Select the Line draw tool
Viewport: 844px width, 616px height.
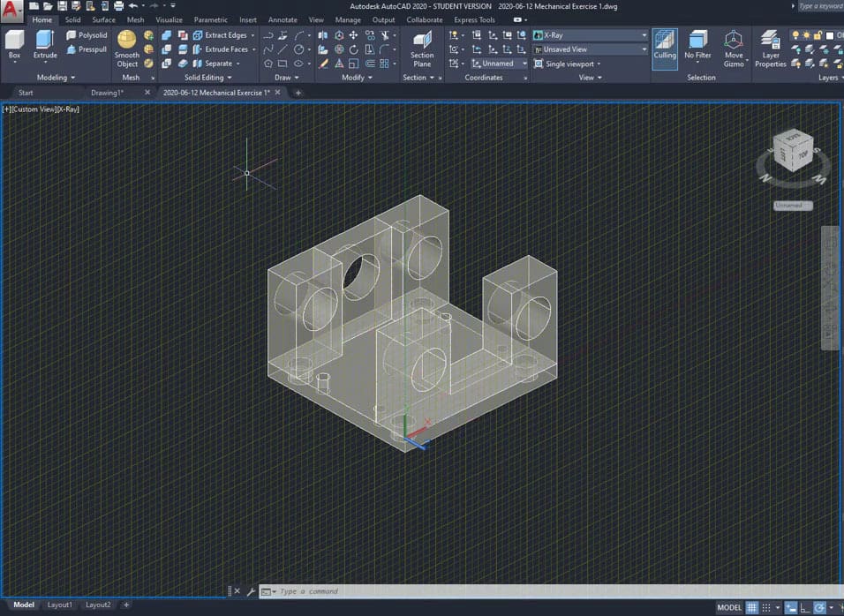[283, 49]
